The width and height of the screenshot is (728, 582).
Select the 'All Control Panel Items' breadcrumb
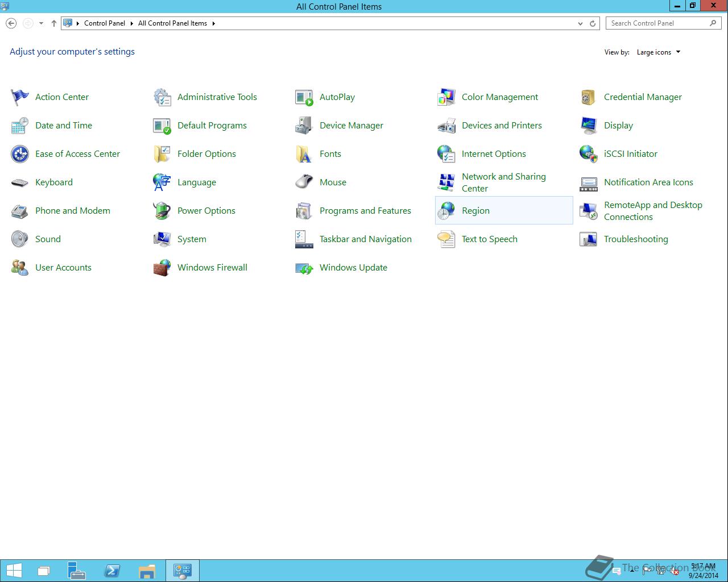click(x=172, y=23)
